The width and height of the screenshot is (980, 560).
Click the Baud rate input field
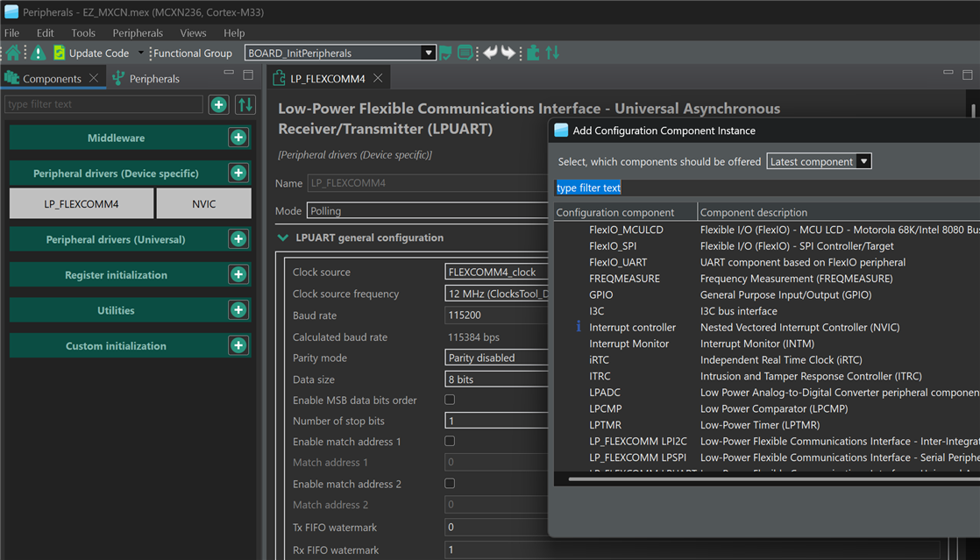coord(496,315)
